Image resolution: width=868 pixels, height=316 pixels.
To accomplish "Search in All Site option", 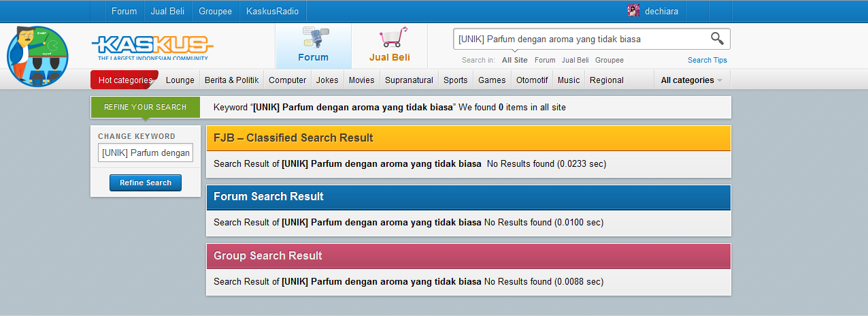I will [515, 60].
